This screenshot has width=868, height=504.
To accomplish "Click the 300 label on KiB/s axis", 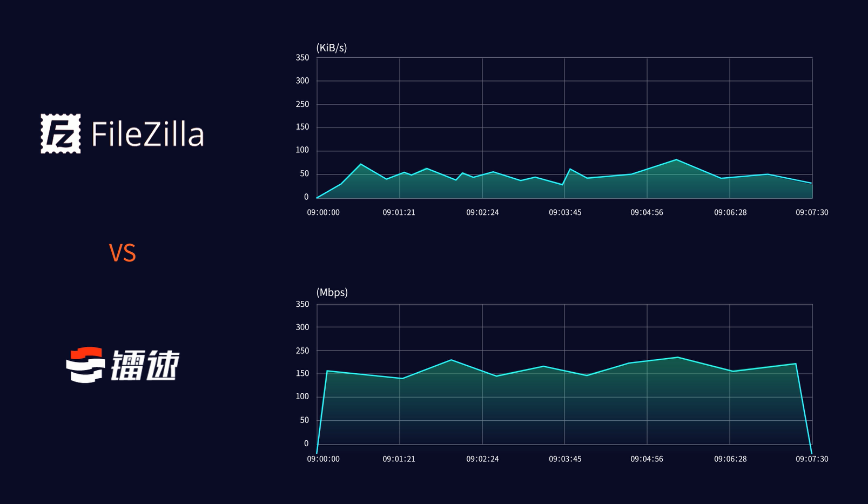I will (x=302, y=80).
